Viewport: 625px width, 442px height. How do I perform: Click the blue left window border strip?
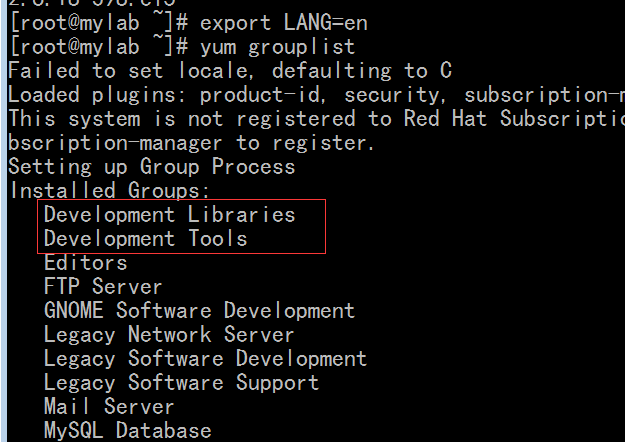click(3, 221)
